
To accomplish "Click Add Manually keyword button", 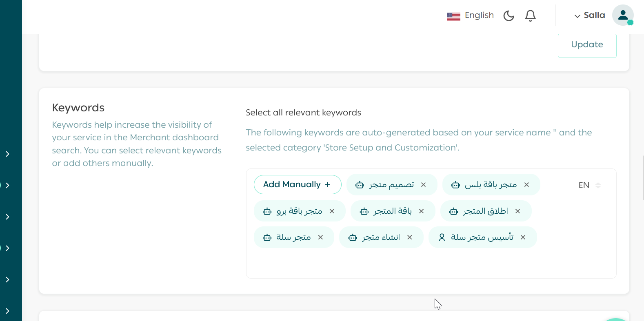I will coord(297,185).
